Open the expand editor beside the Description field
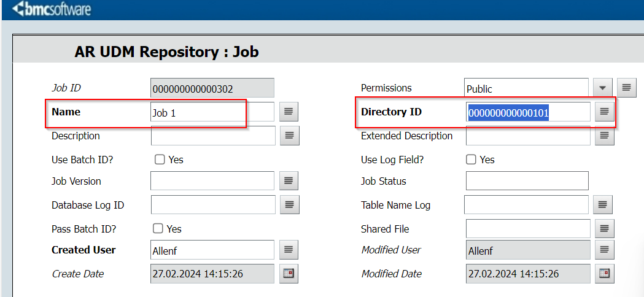The image size is (644, 297). click(290, 136)
